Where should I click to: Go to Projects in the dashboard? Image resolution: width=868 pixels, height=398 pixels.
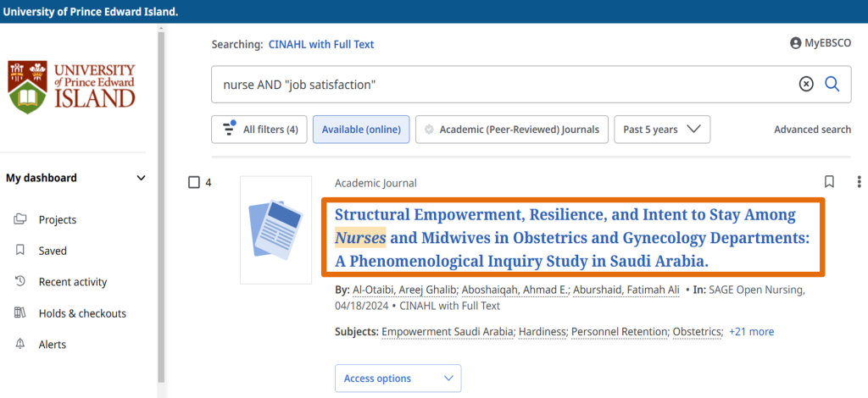(58, 219)
